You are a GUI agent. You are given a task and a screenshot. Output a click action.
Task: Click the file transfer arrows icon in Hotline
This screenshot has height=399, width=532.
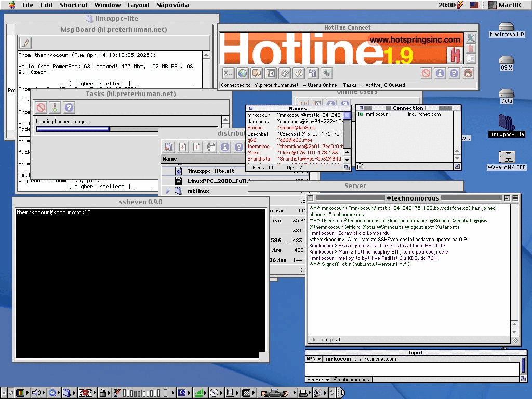tap(326, 73)
